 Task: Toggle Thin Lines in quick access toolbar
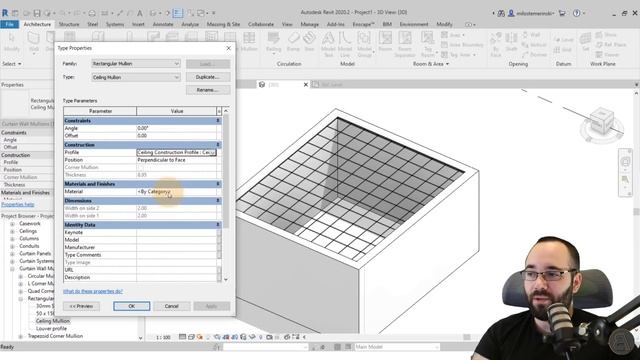point(178,13)
